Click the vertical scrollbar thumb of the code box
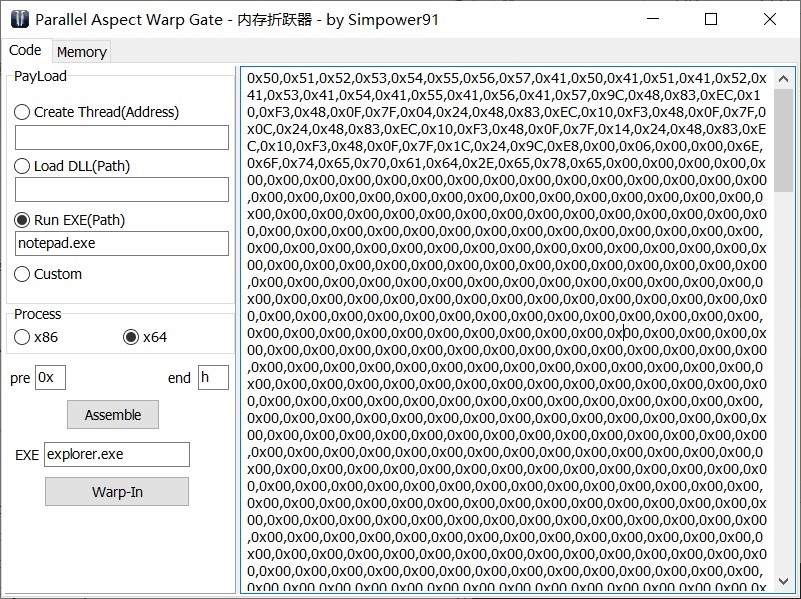Screen dimensions: 801x599 784,140
